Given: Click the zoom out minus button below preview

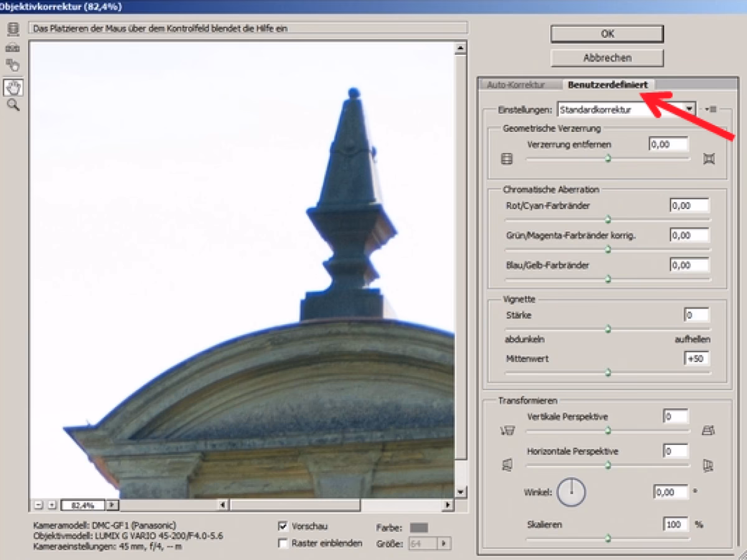Looking at the screenshot, I should (39, 505).
